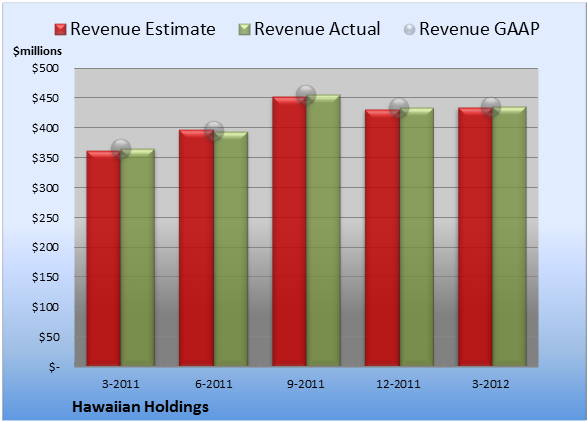Select the "Revenue Estimate" legend label
588x422 pixels.
click(143, 29)
